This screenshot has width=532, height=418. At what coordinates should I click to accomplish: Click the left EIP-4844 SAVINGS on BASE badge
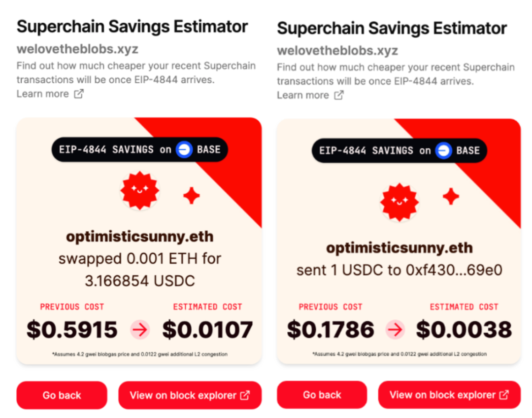pos(140,149)
